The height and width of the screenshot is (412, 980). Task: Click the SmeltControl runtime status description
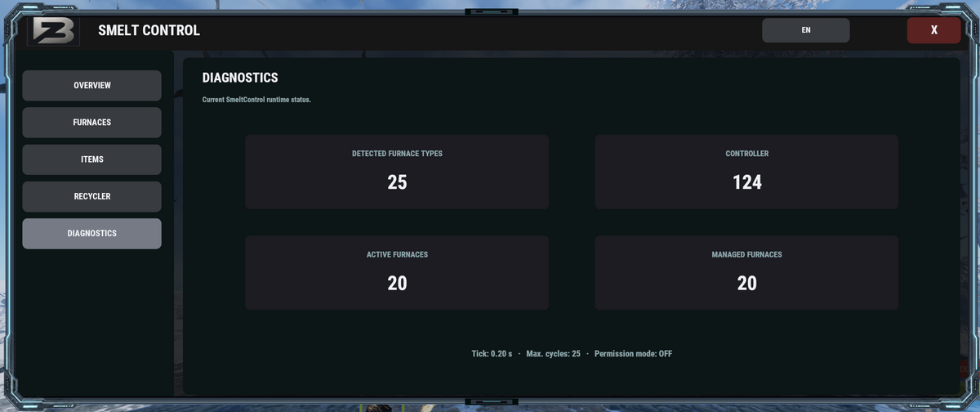click(x=256, y=100)
